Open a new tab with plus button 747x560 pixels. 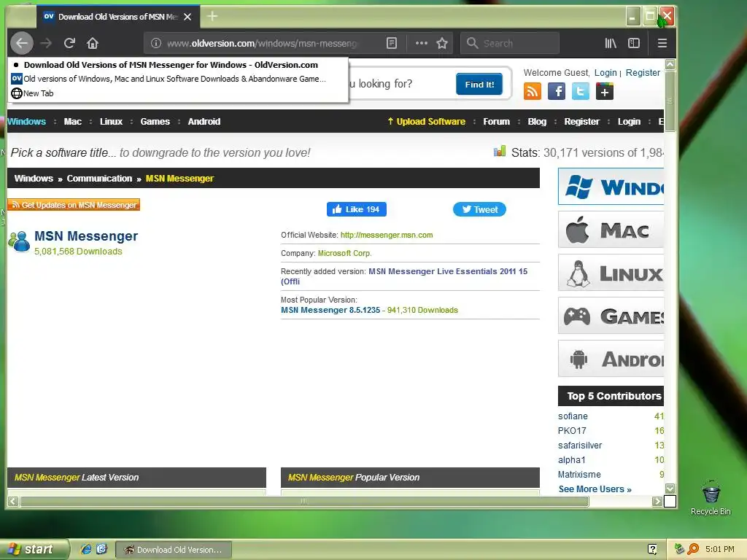click(212, 17)
